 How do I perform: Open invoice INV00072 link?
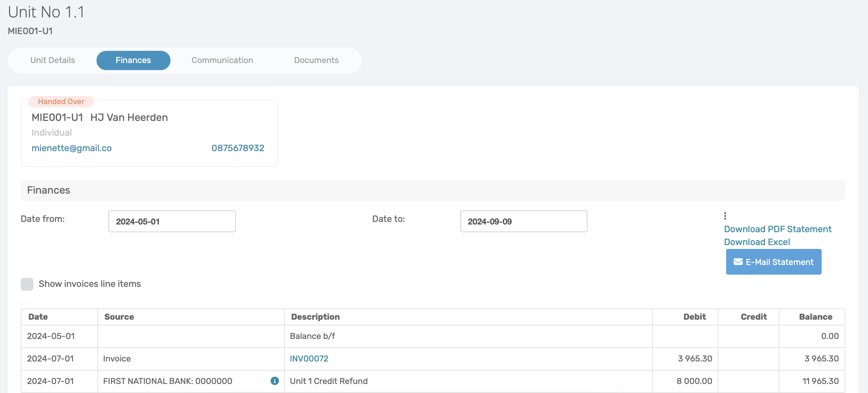pos(309,358)
